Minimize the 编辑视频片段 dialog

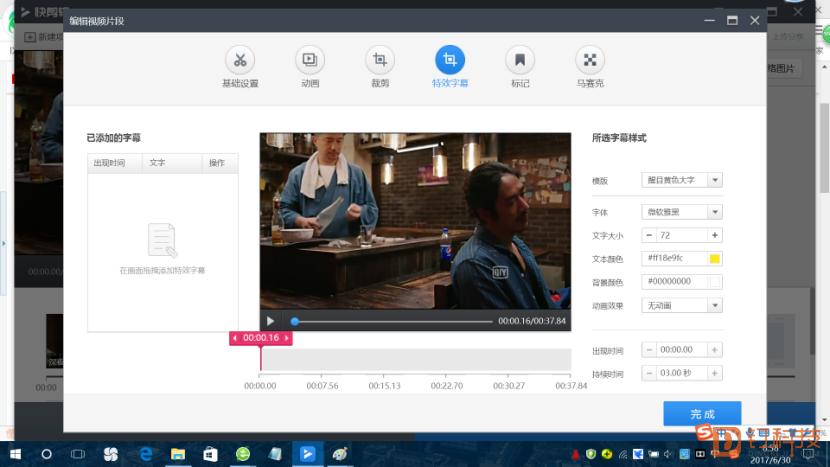click(x=709, y=21)
